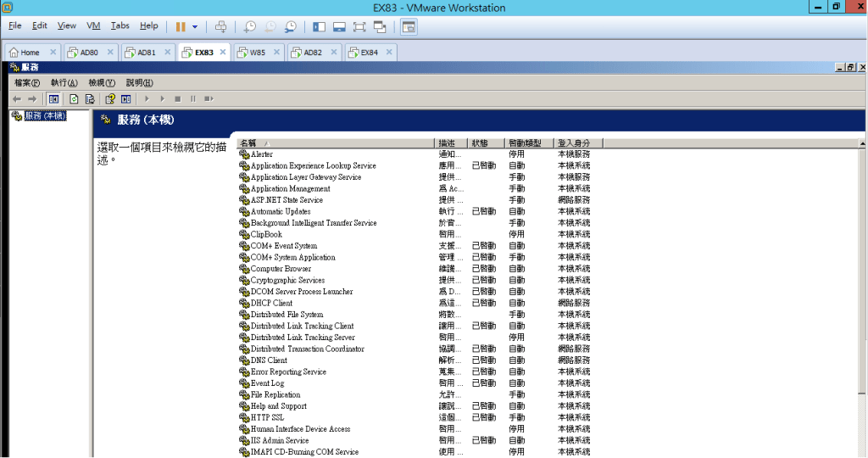Image resolution: width=868 pixels, height=458 pixels.
Task: Toggle the thumbnail bar icon in VMware toolbar
Action: pyautogui.click(x=339, y=27)
